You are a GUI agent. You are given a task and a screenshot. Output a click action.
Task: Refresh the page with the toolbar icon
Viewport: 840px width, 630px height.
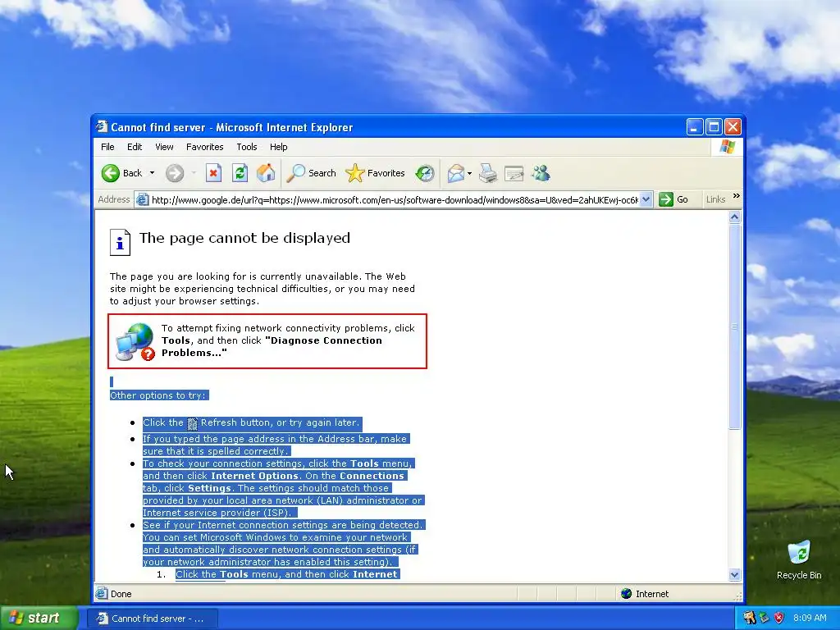point(240,173)
